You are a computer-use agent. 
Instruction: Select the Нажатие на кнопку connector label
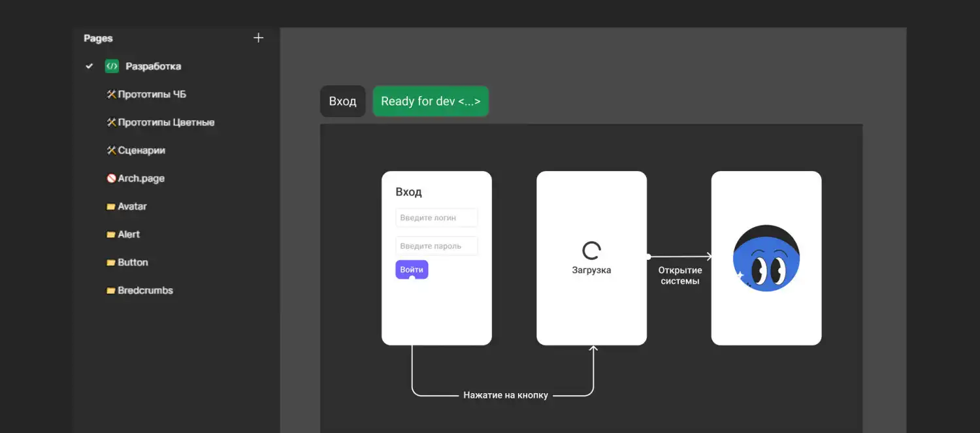[x=506, y=395]
